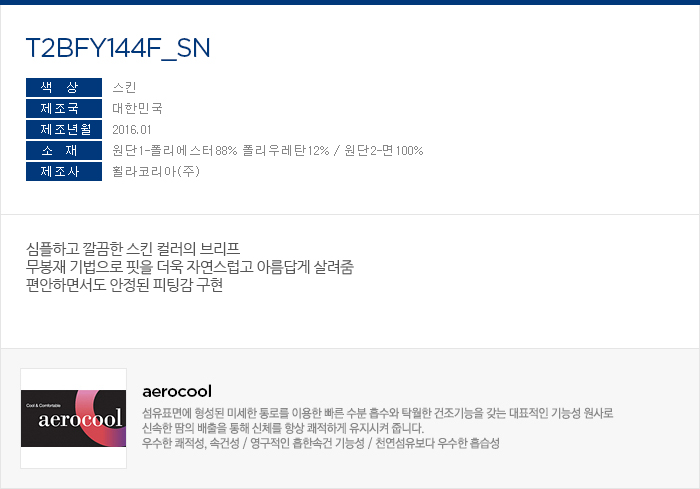Click the 색상 label cell

click(x=64, y=87)
